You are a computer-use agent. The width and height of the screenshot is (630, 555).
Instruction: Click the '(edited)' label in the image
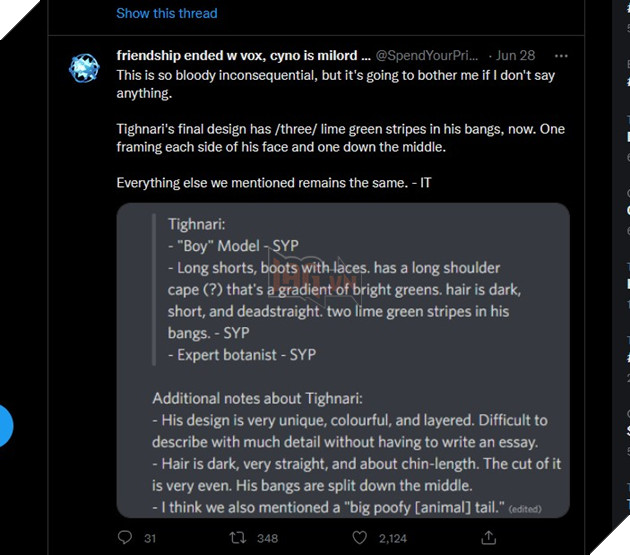(525, 509)
